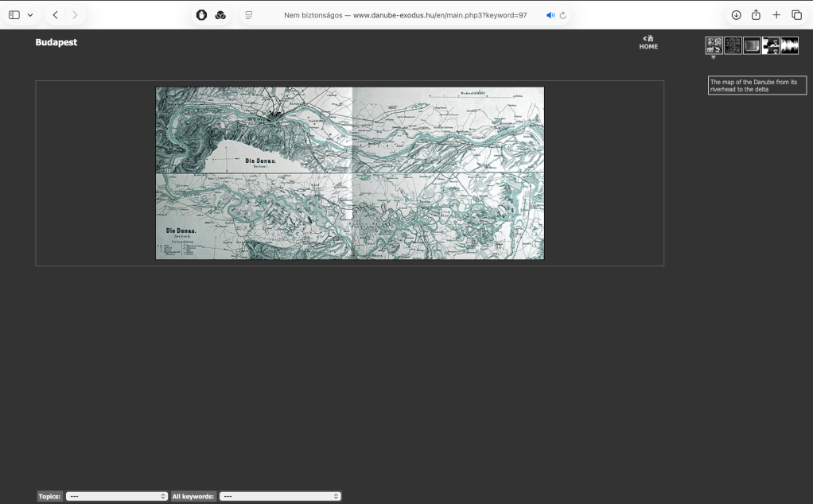The height and width of the screenshot is (504, 813).
Task: Open the privacy shield extension icon
Action: click(x=202, y=15)
